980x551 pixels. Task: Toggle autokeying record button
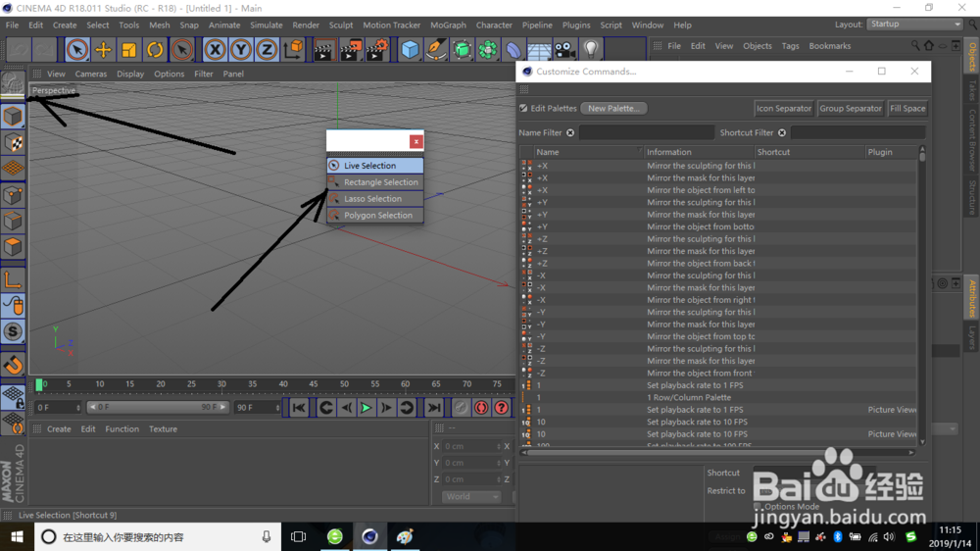pyautogui.click(x=481, y=408)
